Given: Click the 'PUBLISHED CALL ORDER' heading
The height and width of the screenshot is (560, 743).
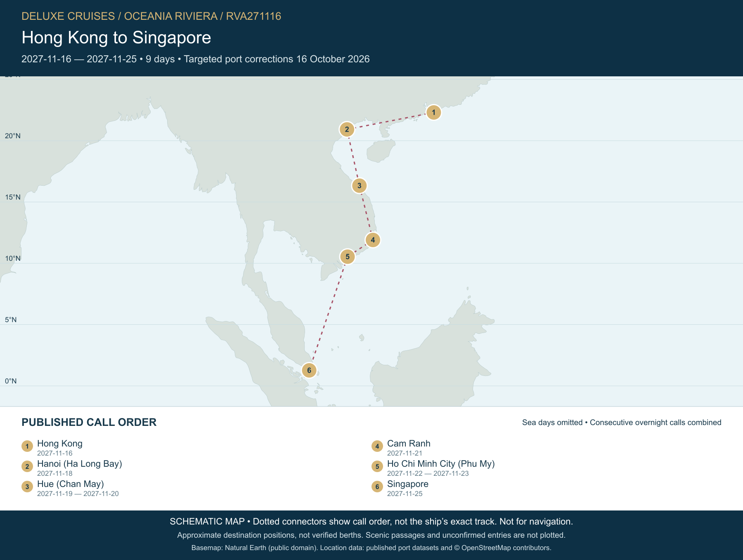Looking at the screenshot, I should click(x=89, y=422).
